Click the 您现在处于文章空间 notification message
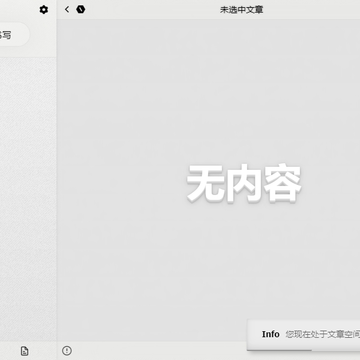The width and height of the screenshot is (360, 360). coord(323,334)
